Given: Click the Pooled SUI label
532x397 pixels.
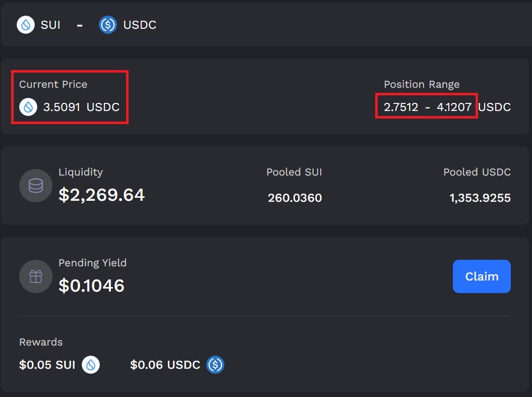Looking at the screenshot, I should (294, 172).
